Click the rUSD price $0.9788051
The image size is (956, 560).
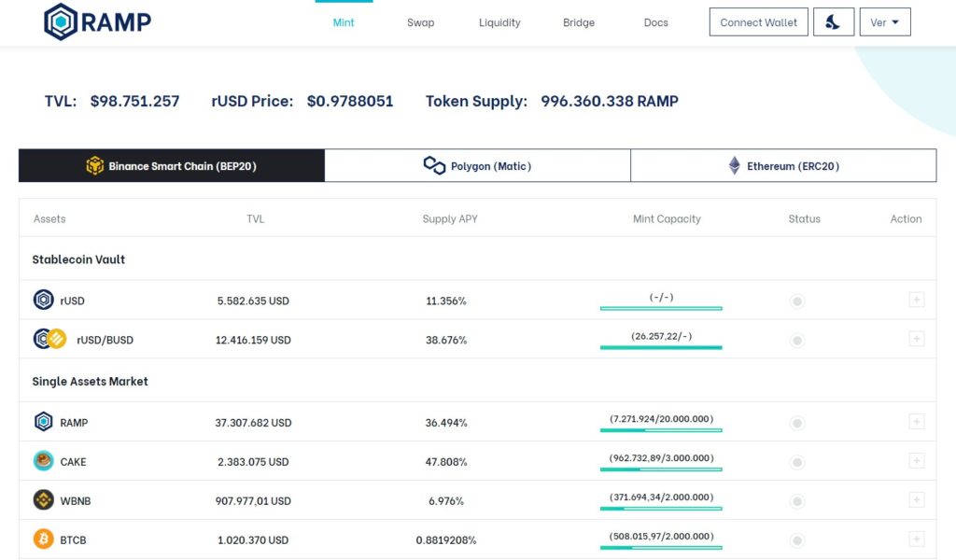coord(350,101)
